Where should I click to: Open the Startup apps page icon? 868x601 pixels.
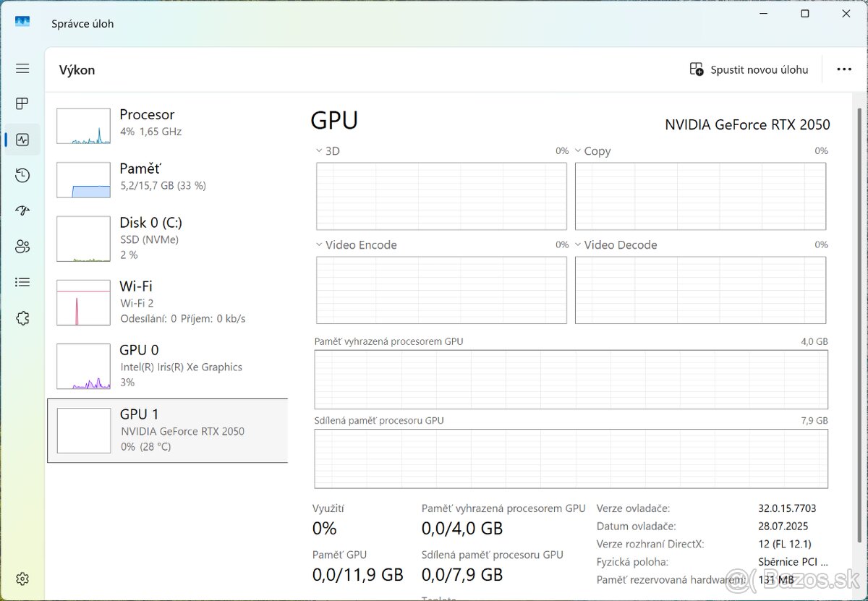tap(22, 210)
